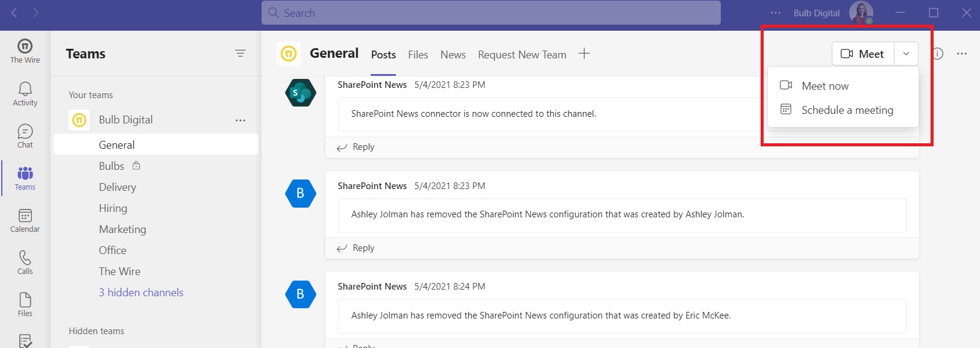Switch to the Files tab
The height and width of the screenshot is (348, 980).
pyautogui.click(x=418, y=55)
